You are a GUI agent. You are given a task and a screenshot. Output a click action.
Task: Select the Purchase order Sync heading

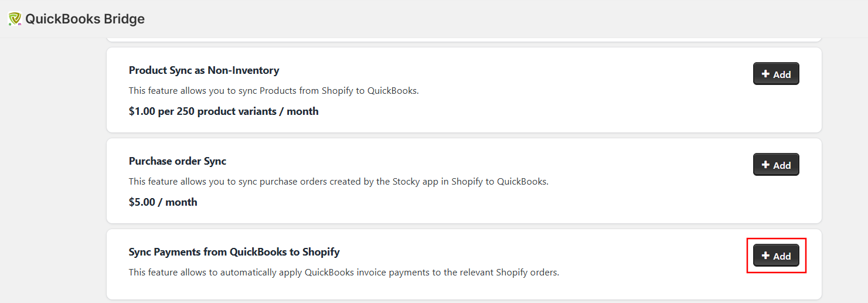pos(178,161)
